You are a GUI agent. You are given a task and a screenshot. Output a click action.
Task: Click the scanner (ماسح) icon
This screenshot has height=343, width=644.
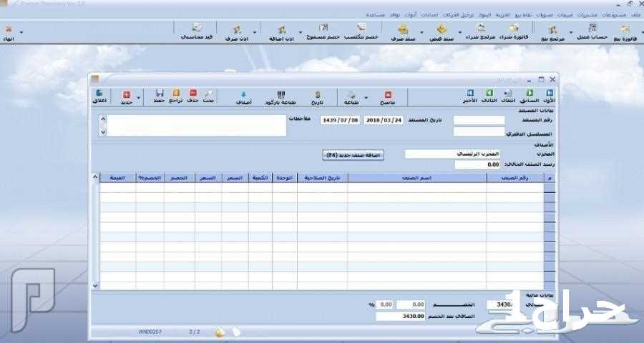coord(388,96)
